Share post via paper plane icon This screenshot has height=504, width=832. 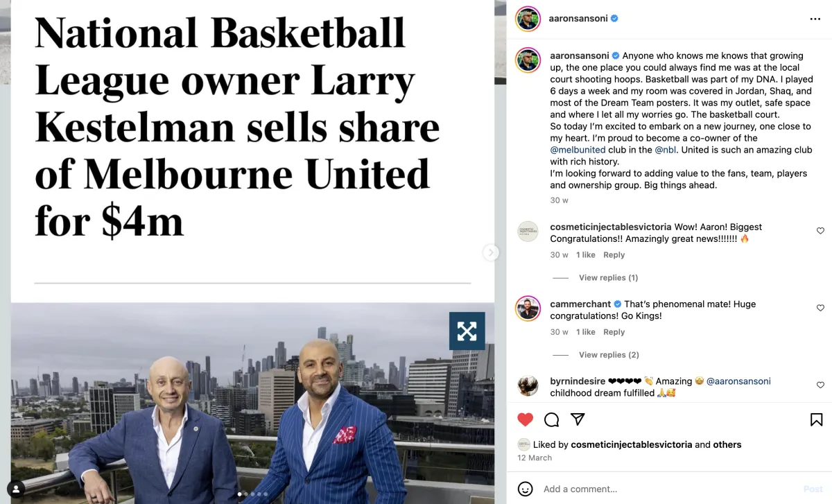(x=578, y=419)
